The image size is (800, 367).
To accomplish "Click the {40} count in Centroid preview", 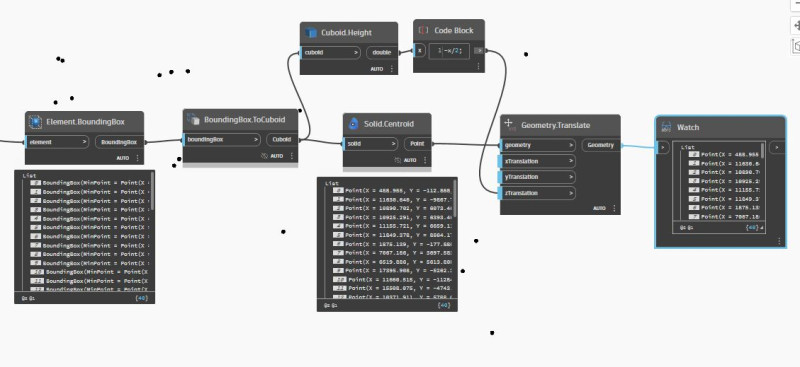I will tap(444, 305).
